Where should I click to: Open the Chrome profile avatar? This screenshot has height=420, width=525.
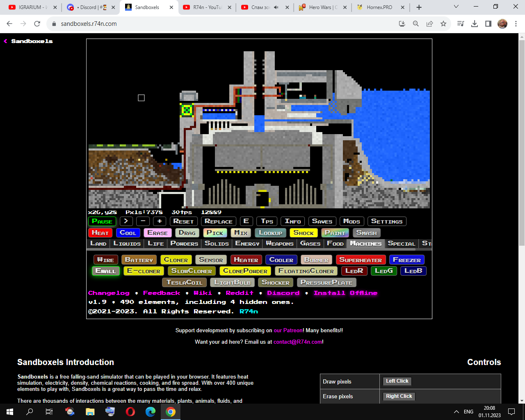(x=502, y=24)
